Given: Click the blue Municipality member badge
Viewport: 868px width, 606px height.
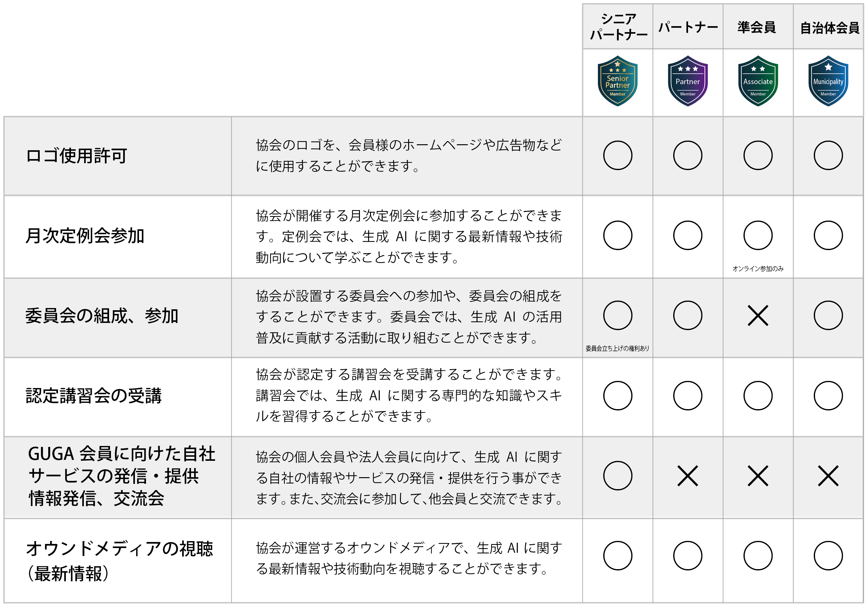Looking at the screenshot, I should 828,81.
